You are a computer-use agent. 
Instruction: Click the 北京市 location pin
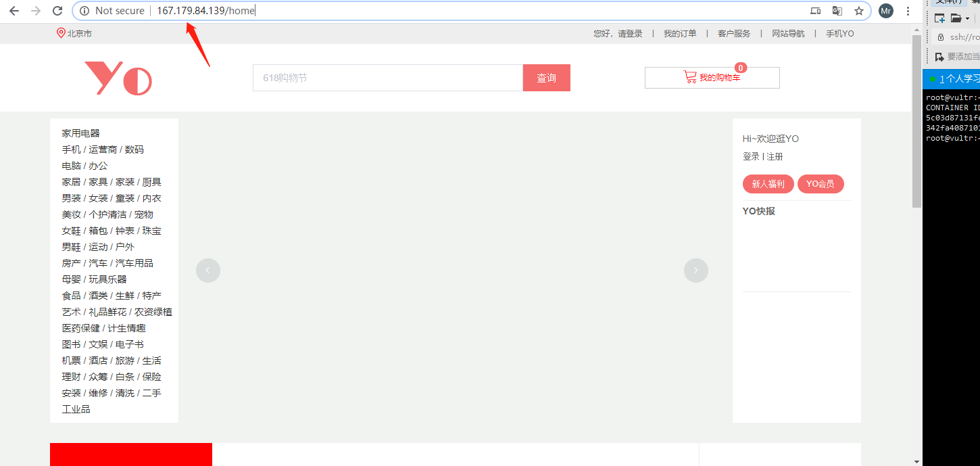pos(61,33)
